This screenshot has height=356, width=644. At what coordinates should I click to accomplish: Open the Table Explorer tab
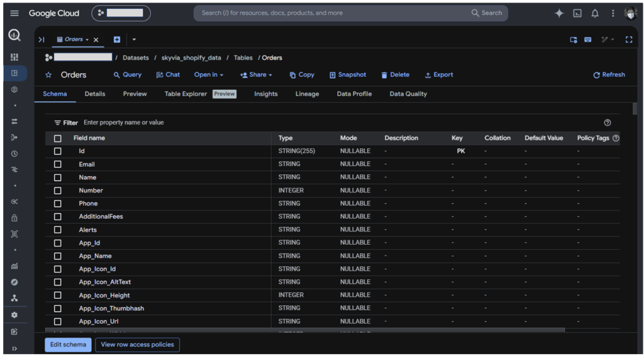point(201,94)
